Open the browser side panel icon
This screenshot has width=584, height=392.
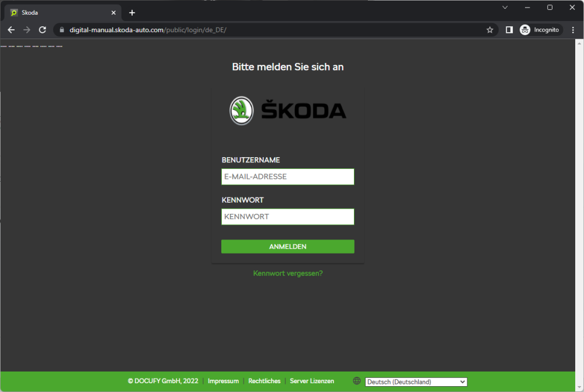509,30
